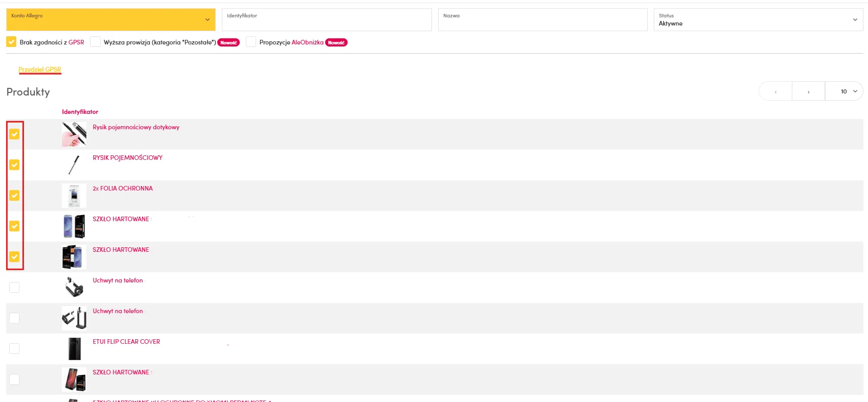Deselect the RYSIK POJEMNOŚCIOWY row checkbox
Image resolution: width=868 pixels, height=402 pixels.
[x=14, y=165]
